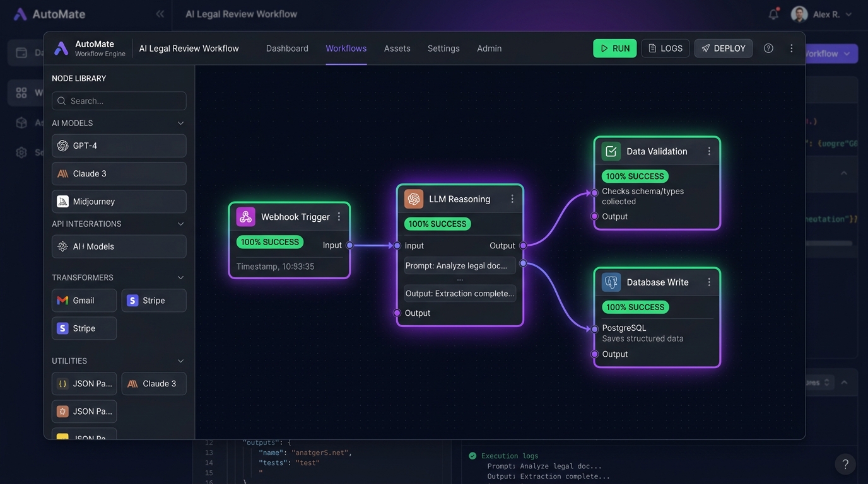Select Claude 3 under UTILITIES

[x=154, y=384]
